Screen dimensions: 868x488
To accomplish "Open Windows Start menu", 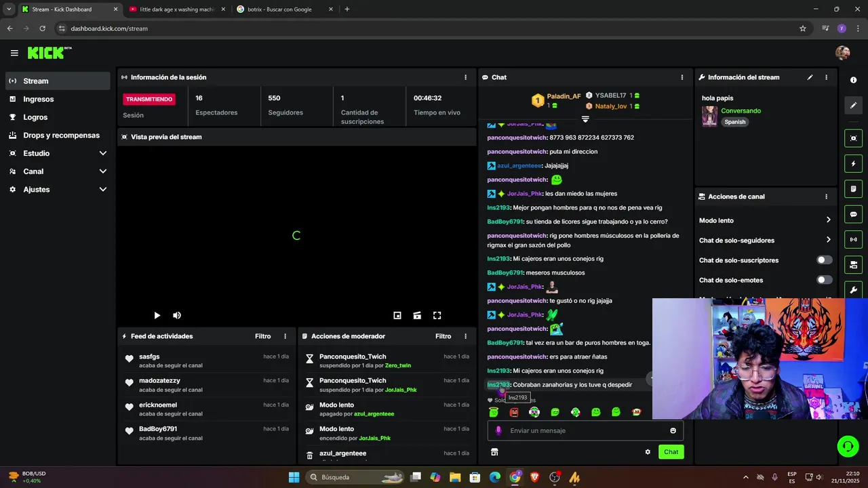I will pyautogui.click(x=294, y=477).
